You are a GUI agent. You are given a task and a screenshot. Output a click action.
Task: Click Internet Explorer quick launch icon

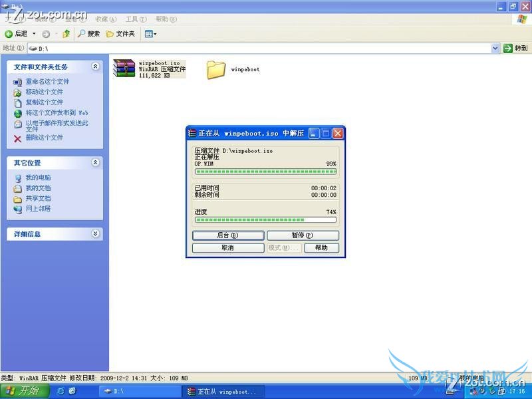click(61, 391)
